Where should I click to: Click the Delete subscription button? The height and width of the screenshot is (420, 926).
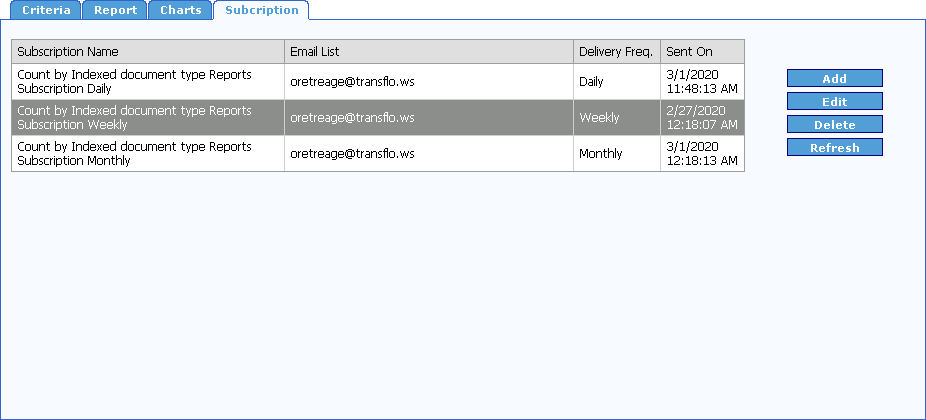coord(834,125)
